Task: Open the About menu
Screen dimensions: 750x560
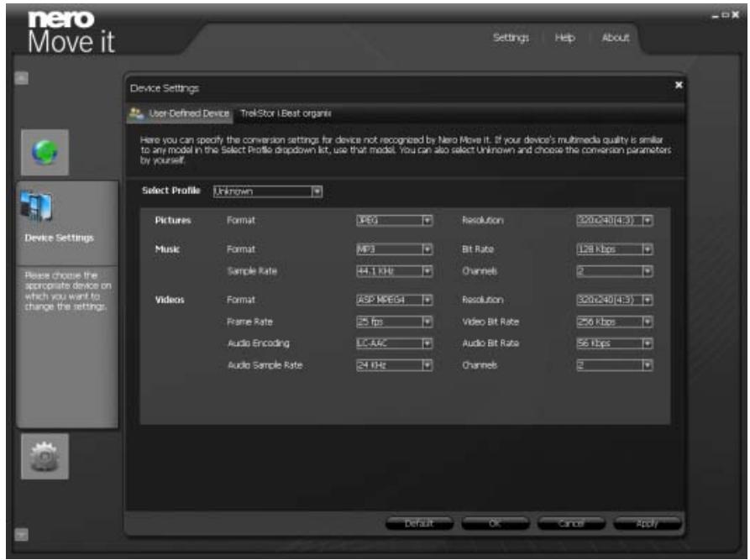Action: point(615,37)
